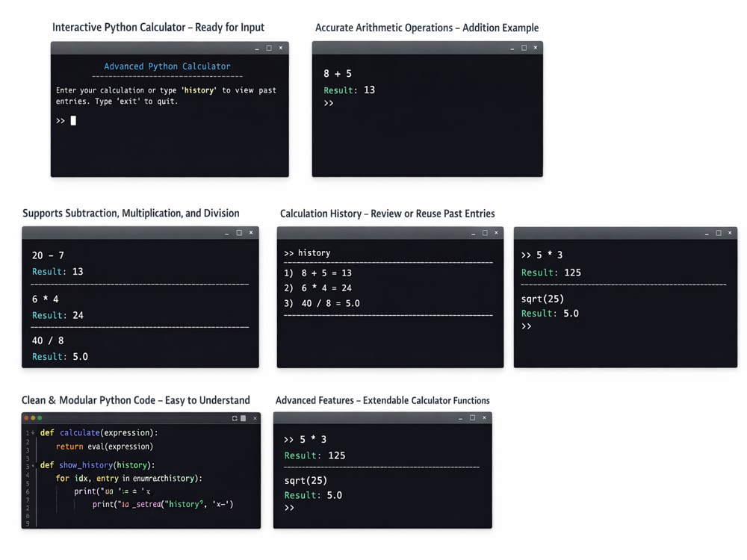The width and height of the screenshot is (747, 560).
Task: Click the empty >> prompt below Result: 13 in the addition window
Action: click(328, 103)
